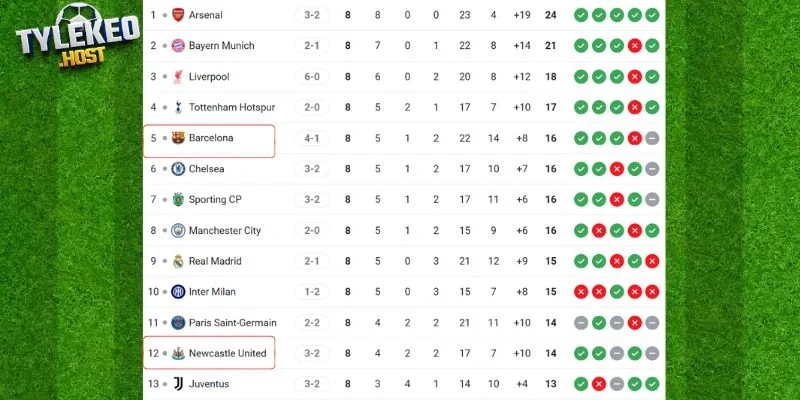
Task: Open the Paris Saint-Germain team link
Action: (232, 323)
